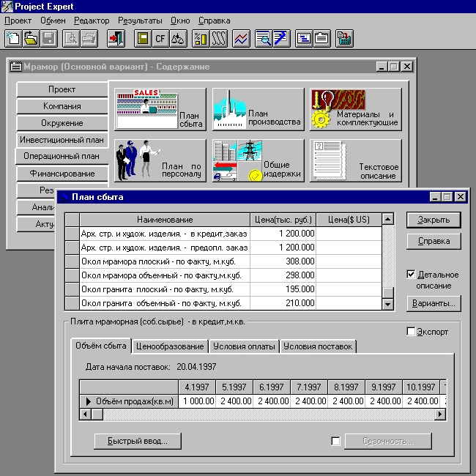The height and width of the screenshot is (476, 476).
Task: Click the Наименование column header
Action: (165, 220)
